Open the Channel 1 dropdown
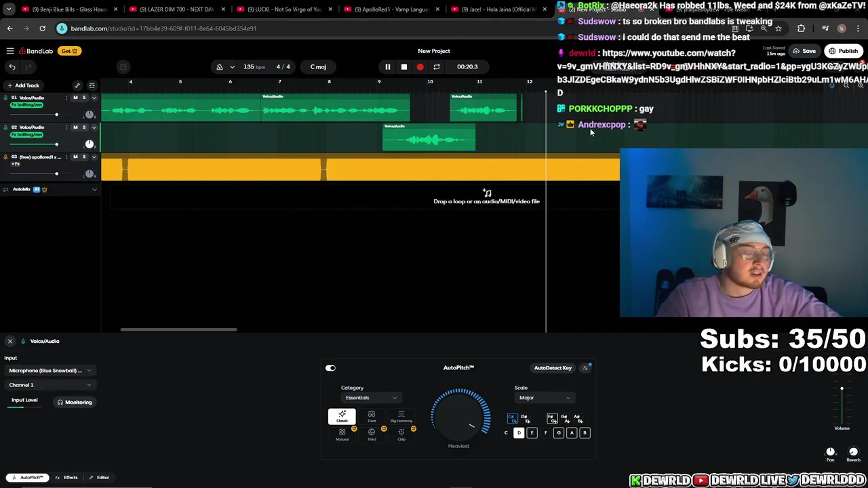This screenshot has height=488, width=868. pyautogui.click(x=49, y=385)
